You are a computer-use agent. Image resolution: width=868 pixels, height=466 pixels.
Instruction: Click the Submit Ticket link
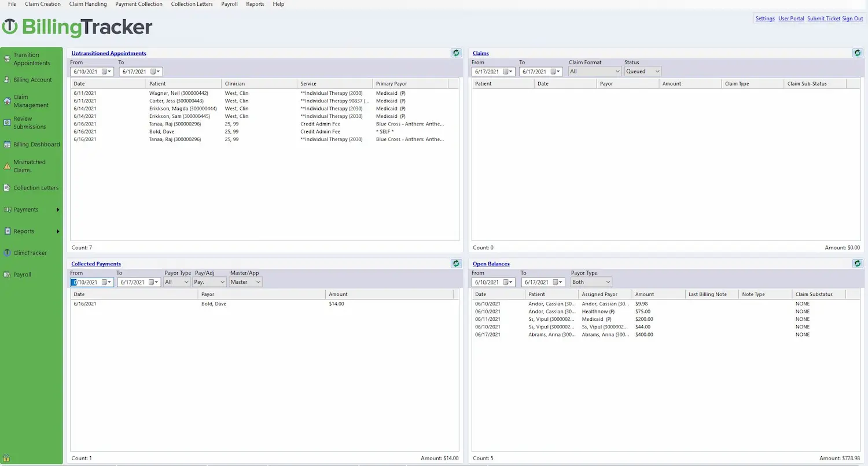(823, 18)
